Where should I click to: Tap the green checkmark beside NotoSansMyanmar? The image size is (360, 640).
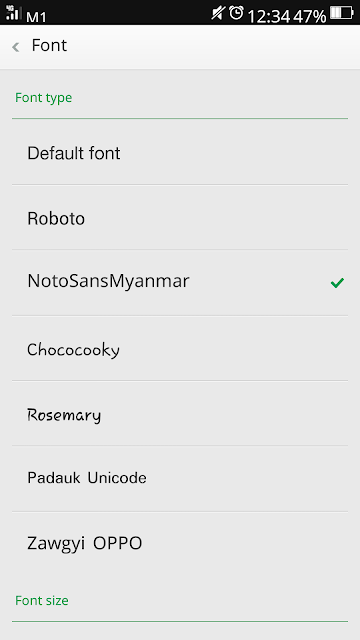tap(338, 282)
